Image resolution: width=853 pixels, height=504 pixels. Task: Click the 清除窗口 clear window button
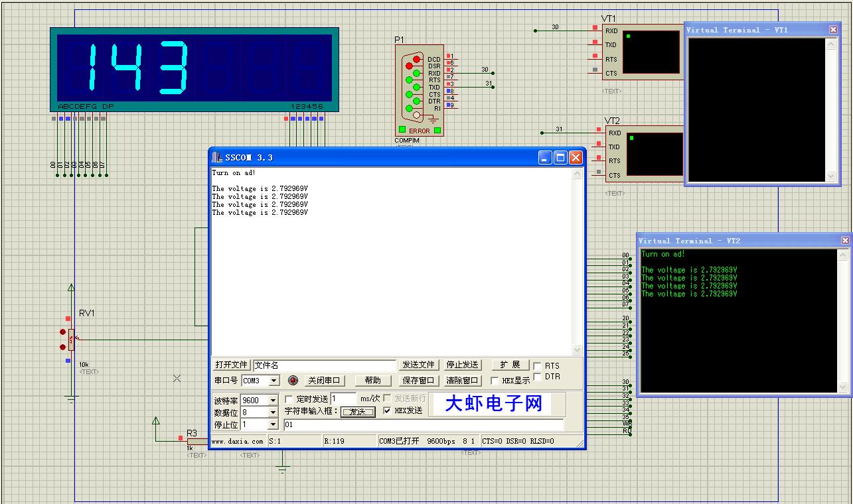463,381
